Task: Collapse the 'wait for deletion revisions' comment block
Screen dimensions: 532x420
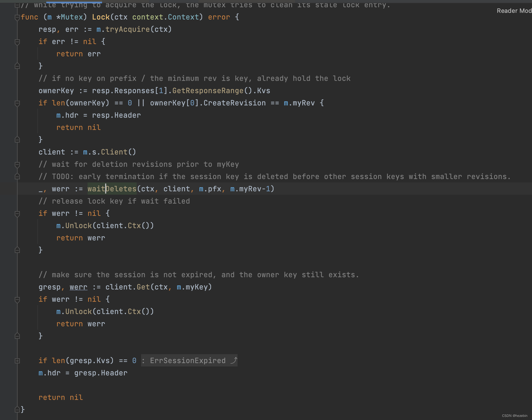Action: coord(17,165)
